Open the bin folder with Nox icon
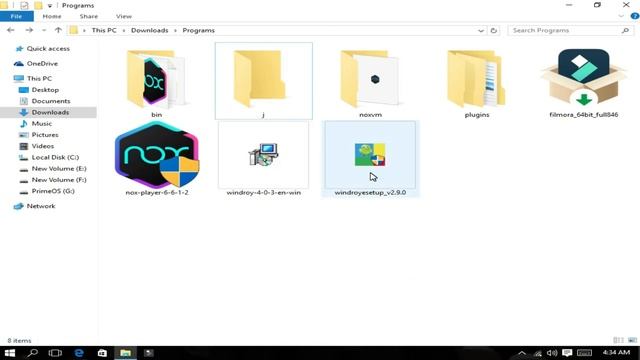 [156, 79]
